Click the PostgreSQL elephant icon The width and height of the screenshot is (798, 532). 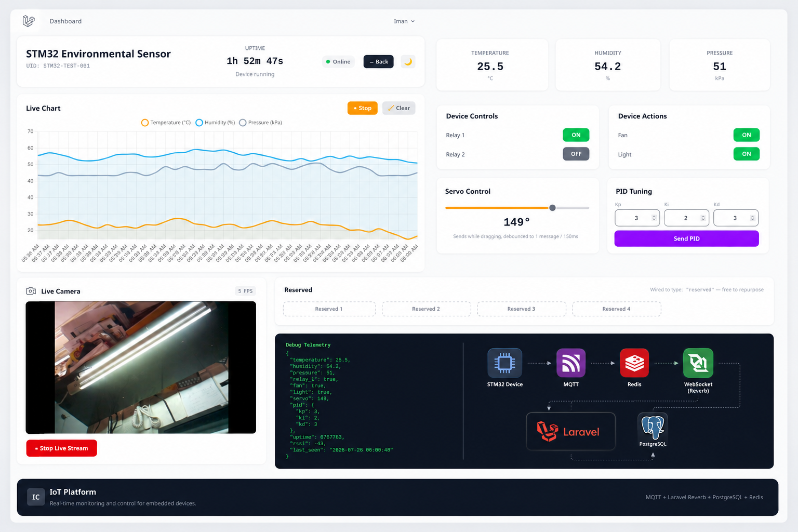(x=653, y=427)
